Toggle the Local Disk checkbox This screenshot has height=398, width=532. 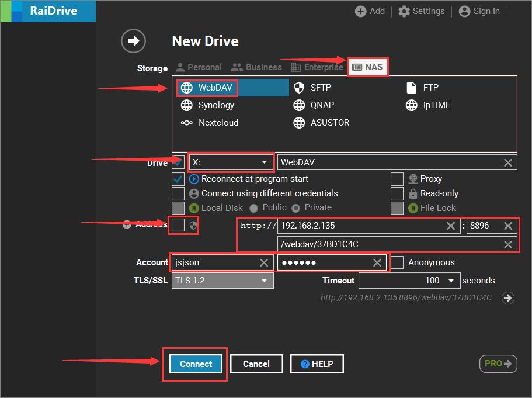pyautogui.click(x=178, y=208)
